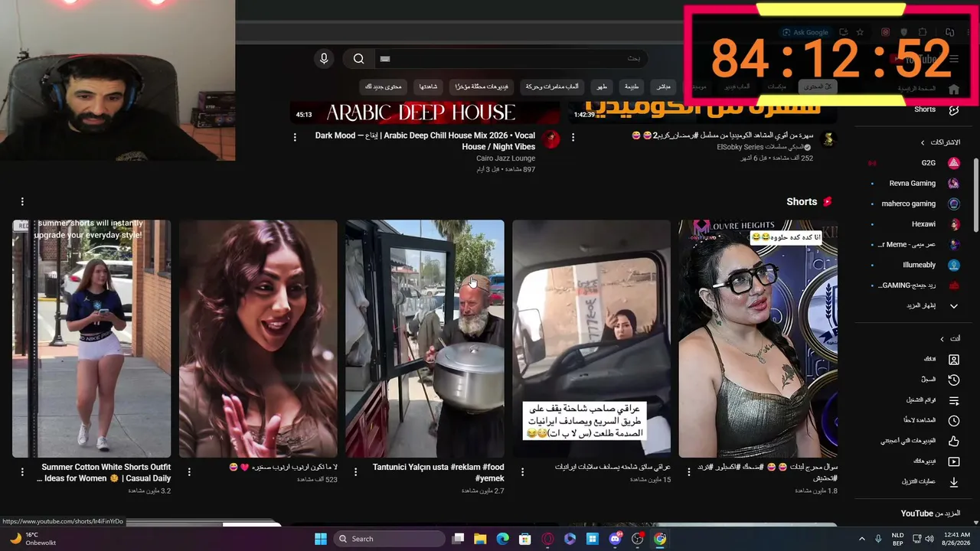This screenshot has height=551, width=980.
Task: Focus the YouTube search input field
Action: point(511,59)
